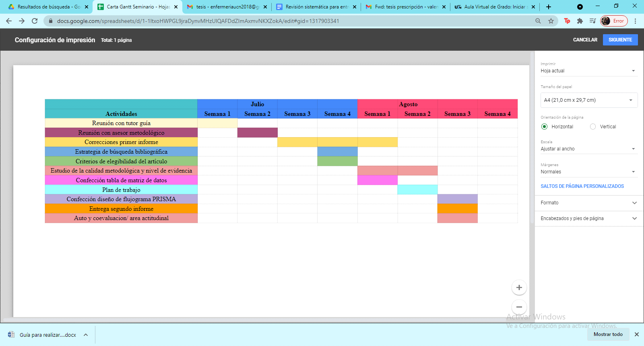Open Chrome three-dot menu
644x346 pixels.
(635, 21)
